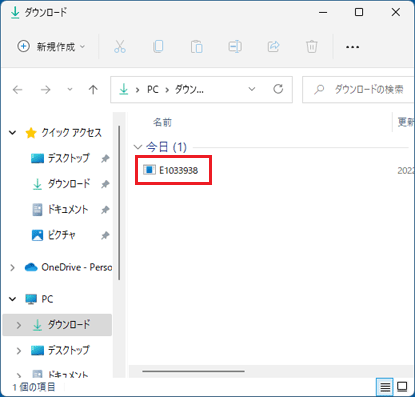
Task: Expand the OneDrive - Personal node
Action: [12, 267]
